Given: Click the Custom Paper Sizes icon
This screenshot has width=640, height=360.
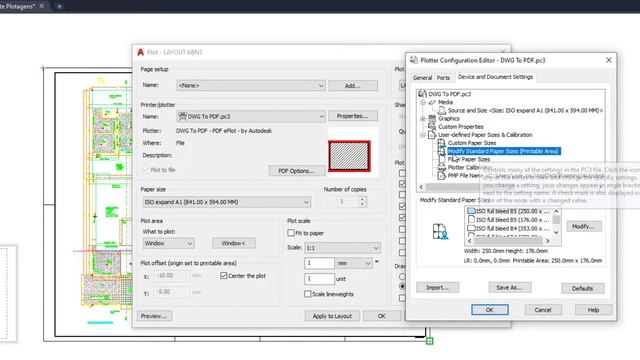Looking at the screenshot, I should 442,143.
